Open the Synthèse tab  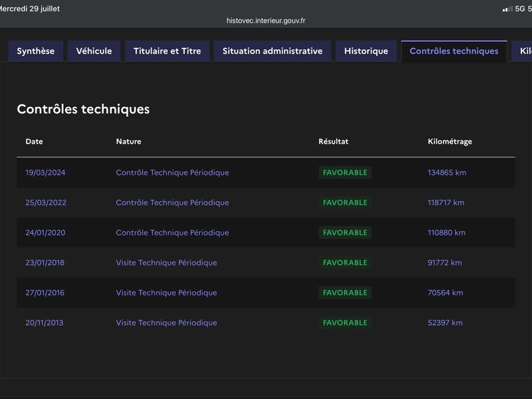[x=36, y=51]
